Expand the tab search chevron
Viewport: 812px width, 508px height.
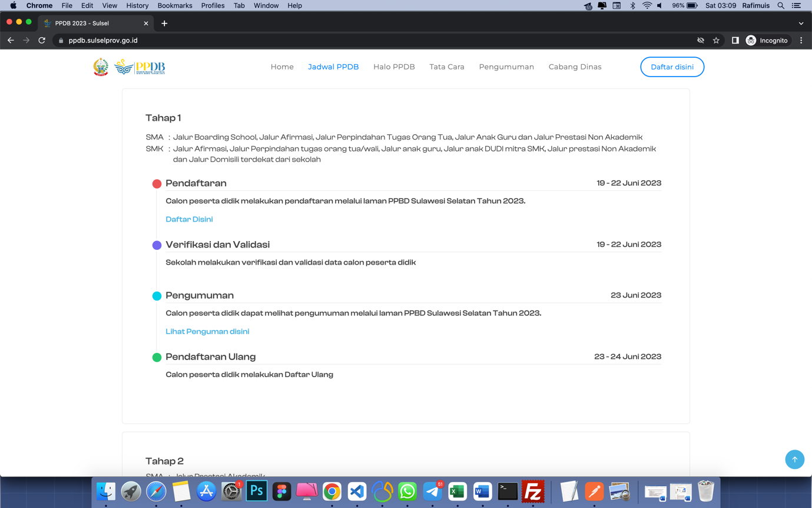(801, 24)
